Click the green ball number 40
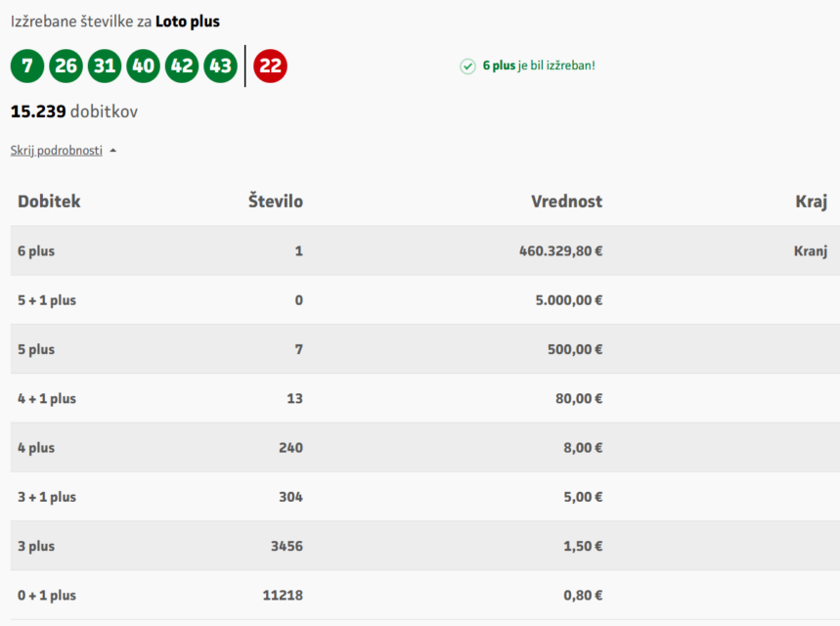 pyautogui.click(x=143, y=66)
